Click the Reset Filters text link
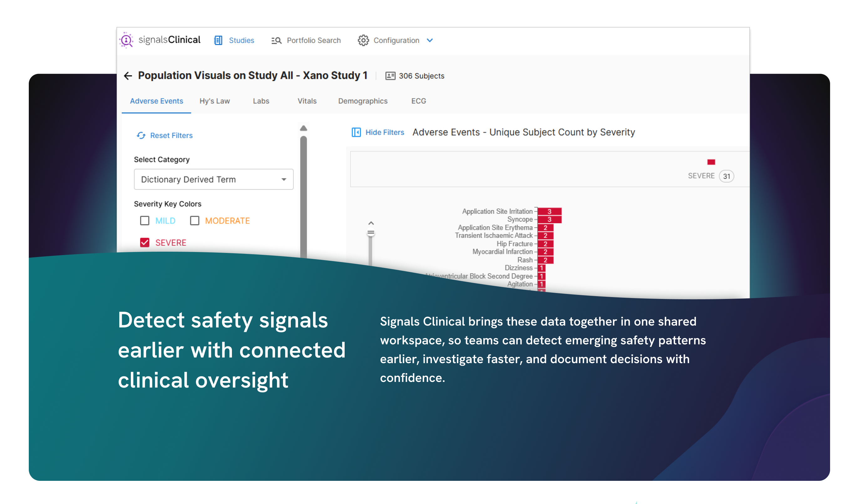 [x=171, y=136]
